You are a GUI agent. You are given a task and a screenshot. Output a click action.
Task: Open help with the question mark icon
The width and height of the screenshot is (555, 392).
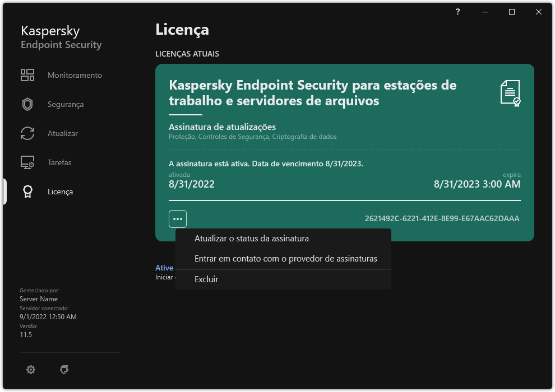point(457,11)
